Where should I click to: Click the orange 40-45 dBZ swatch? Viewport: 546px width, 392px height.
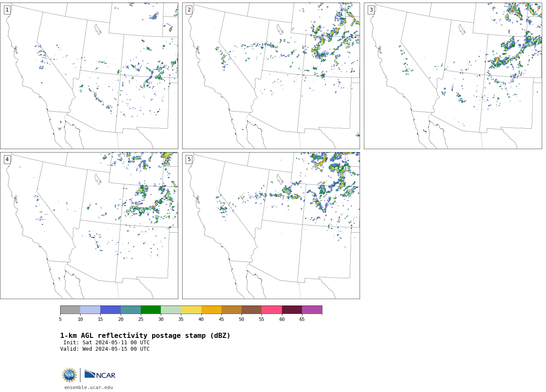pos(211,310)
